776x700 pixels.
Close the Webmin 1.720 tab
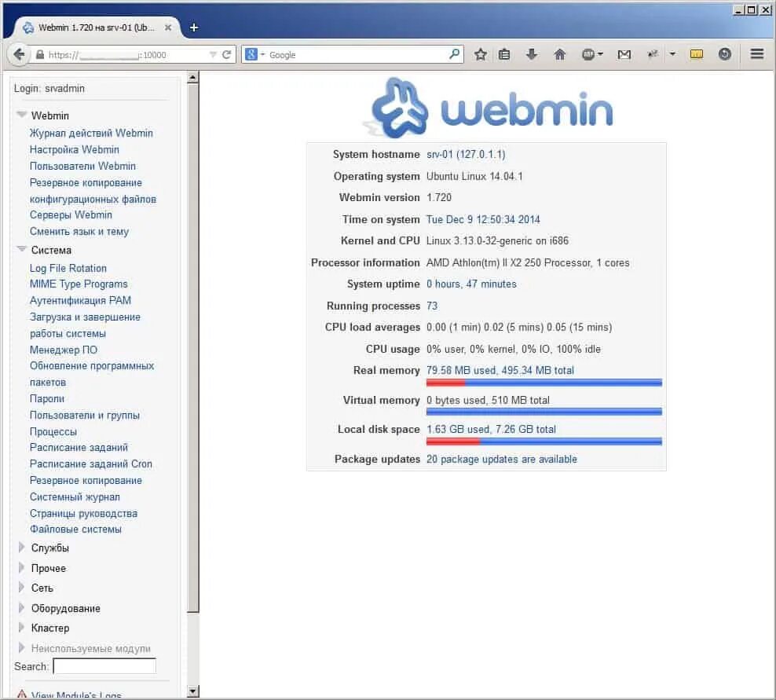coord(168,27)
